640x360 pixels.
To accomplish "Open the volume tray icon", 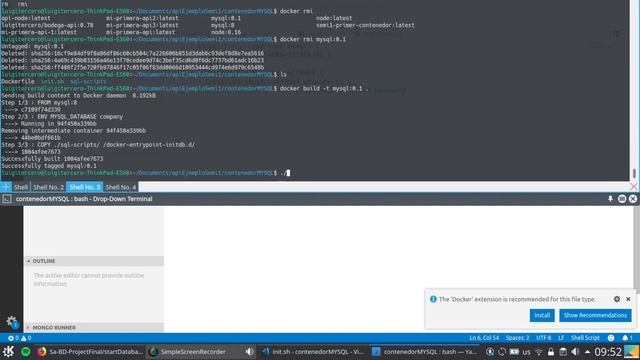I will click(575, 352).
